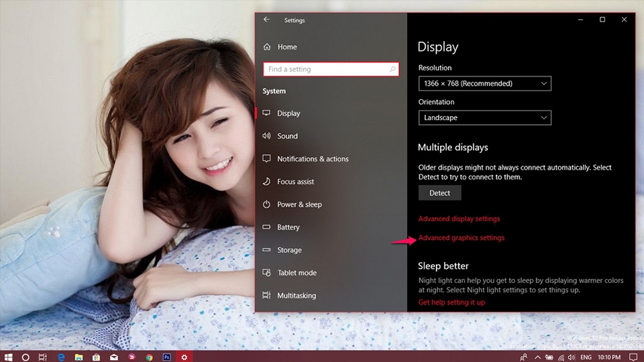Screen dimensions: 644x362
Task: Open the pink round app on taskbar
Action: [131, 357]
